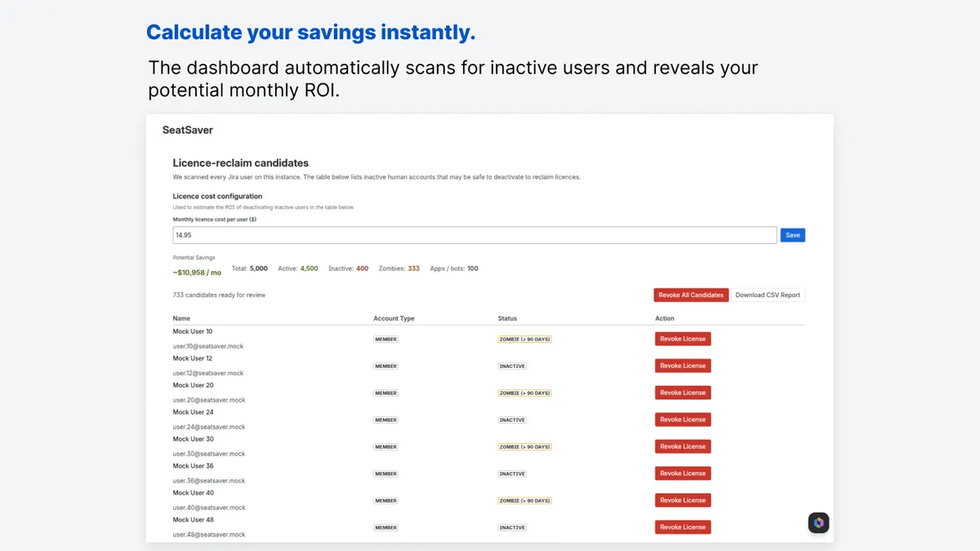Click the Apps / bots 100 stat
This screenshot has width=980, height=551.
tap(454, 269)
